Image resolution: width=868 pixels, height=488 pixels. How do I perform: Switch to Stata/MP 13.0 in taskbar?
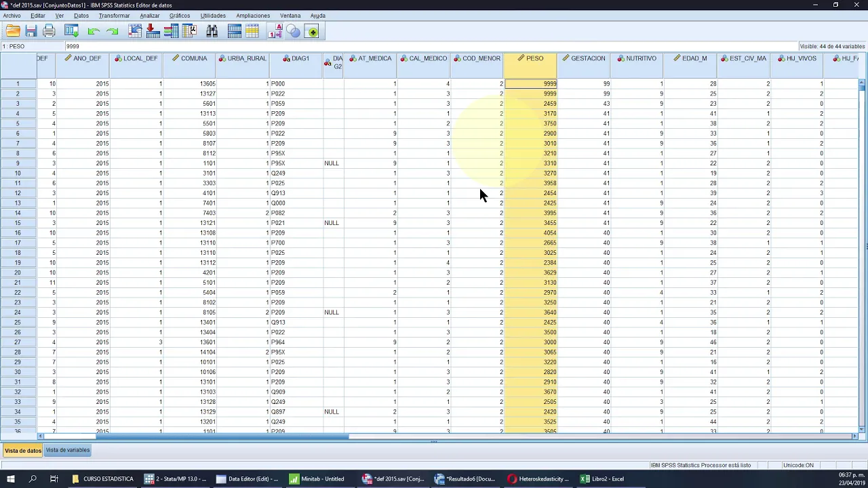(175, 479)
